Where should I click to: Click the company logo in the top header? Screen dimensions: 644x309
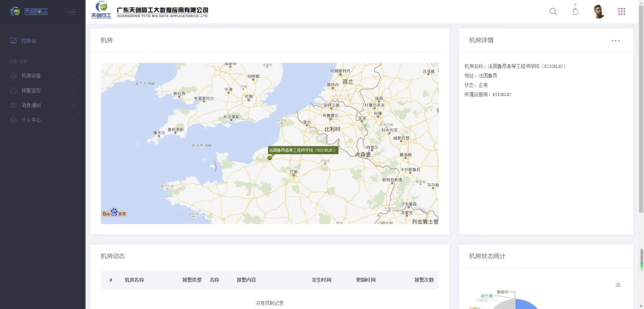coord(101,10)
